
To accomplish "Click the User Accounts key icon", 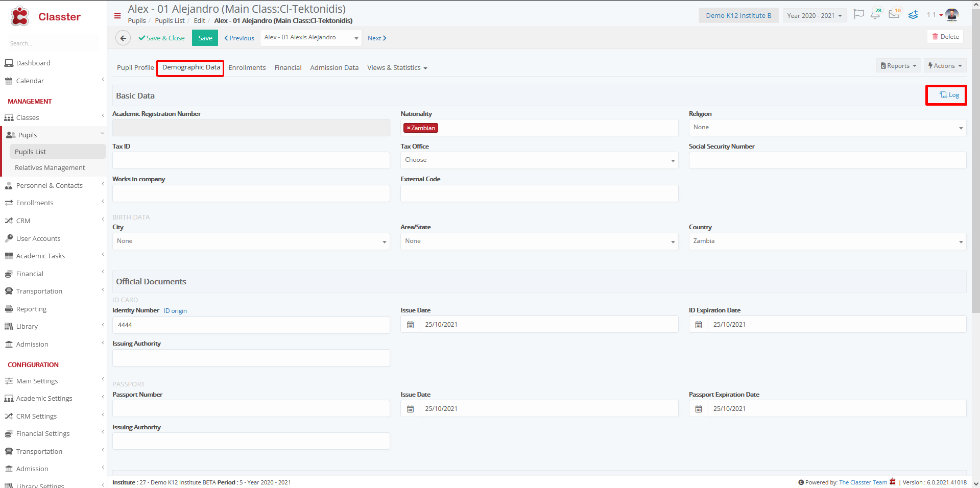I will click(9, 238).
